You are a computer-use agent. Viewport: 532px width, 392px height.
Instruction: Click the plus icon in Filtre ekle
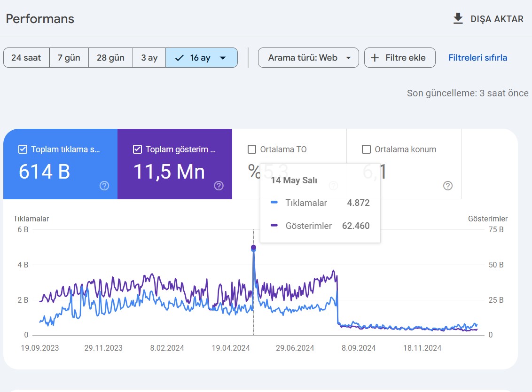tap(375, 58)
